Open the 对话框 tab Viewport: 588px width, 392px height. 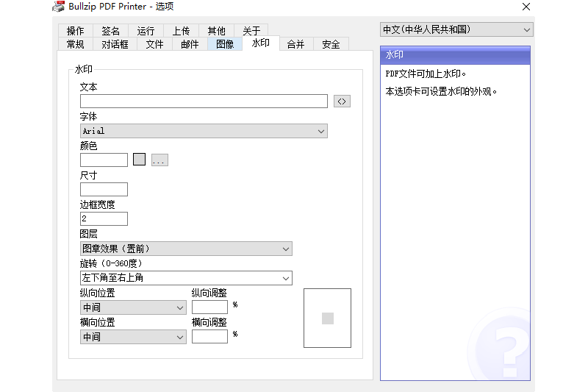pyautogui.click(x=115, y=44)
